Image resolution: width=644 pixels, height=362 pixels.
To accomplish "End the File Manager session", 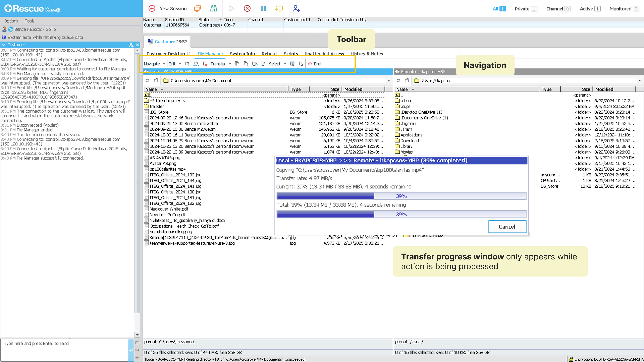I will (x=314, y=64).
